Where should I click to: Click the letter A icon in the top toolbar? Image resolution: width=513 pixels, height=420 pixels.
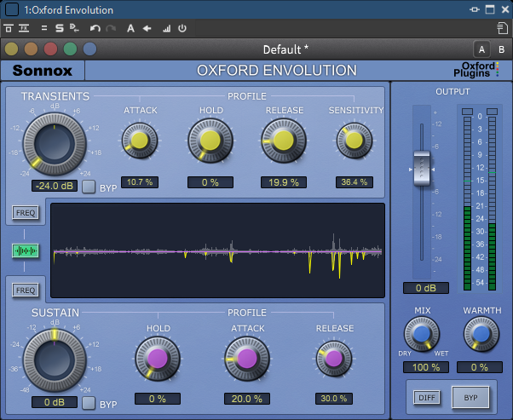click(130, 28)
